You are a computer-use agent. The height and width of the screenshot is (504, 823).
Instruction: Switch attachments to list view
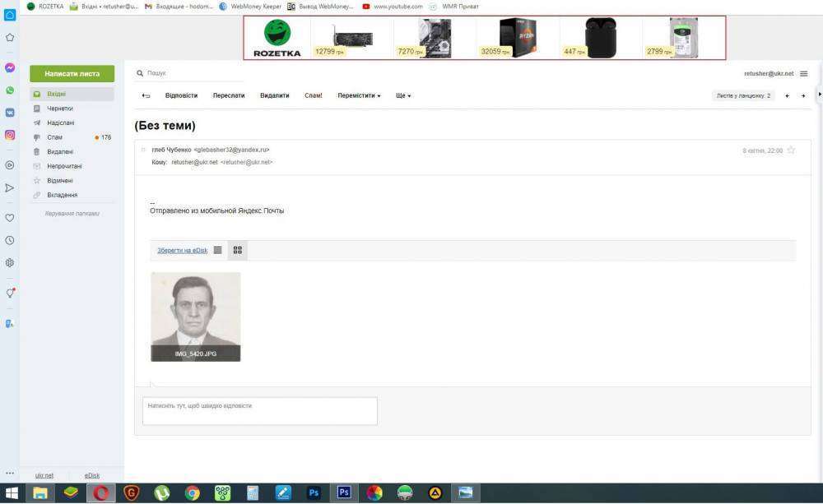[x=217, y=250]
